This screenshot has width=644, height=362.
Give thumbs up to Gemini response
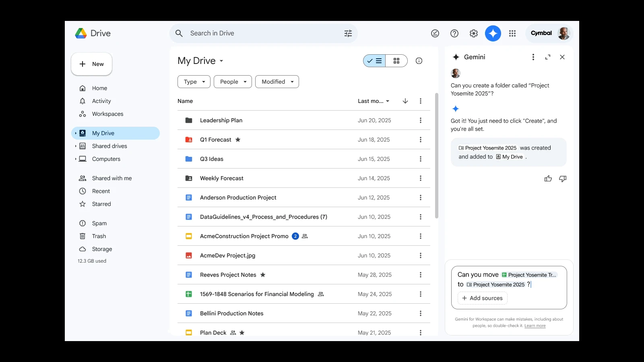point(548,179)
